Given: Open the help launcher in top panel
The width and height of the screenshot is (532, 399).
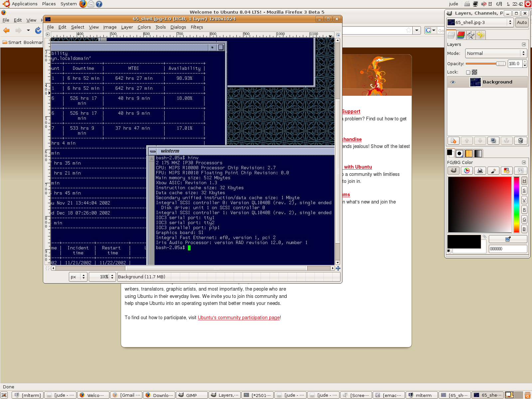Looking at the screenshot, I should [x=99, y=4].
